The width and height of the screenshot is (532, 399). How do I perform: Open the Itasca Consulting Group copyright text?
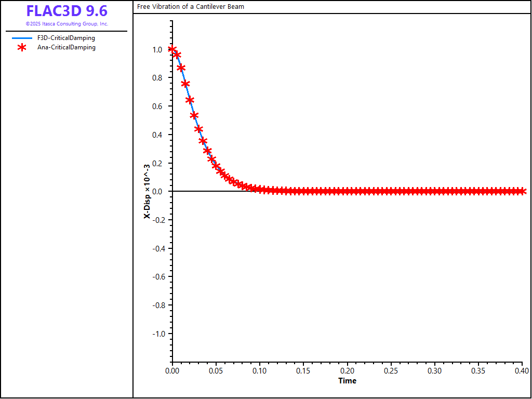66,24
